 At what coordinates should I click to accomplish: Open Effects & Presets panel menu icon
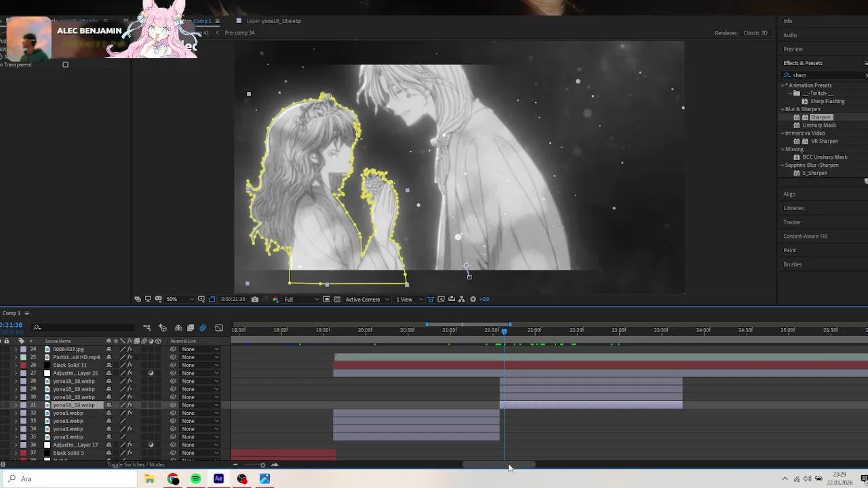pyautogui.click(x=865, y=63)
